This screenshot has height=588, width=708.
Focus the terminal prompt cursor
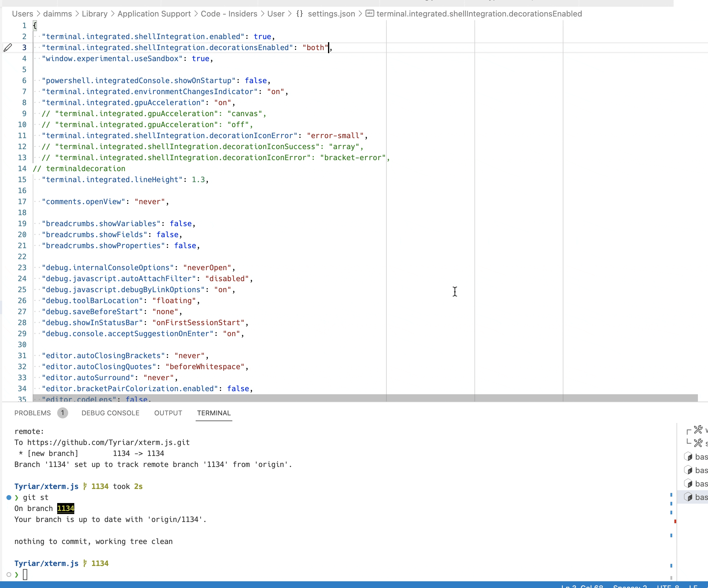tap(25, 575)
